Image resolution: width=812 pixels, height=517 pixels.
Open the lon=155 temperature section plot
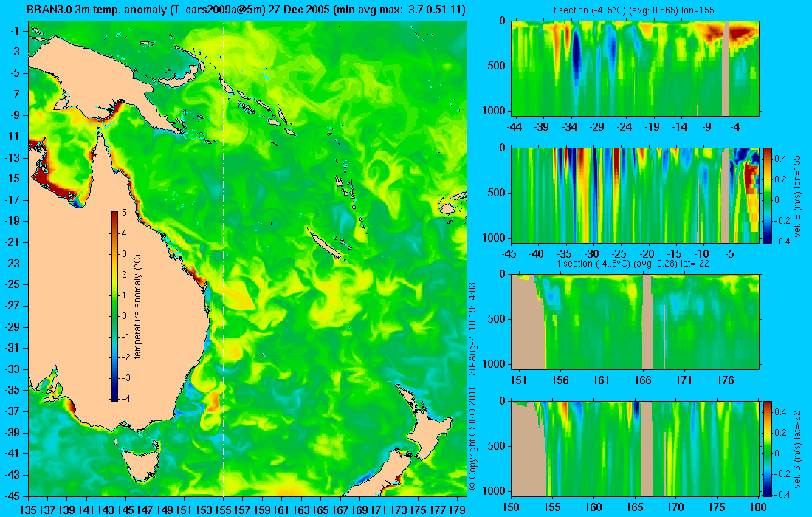[x=635, y=69]
